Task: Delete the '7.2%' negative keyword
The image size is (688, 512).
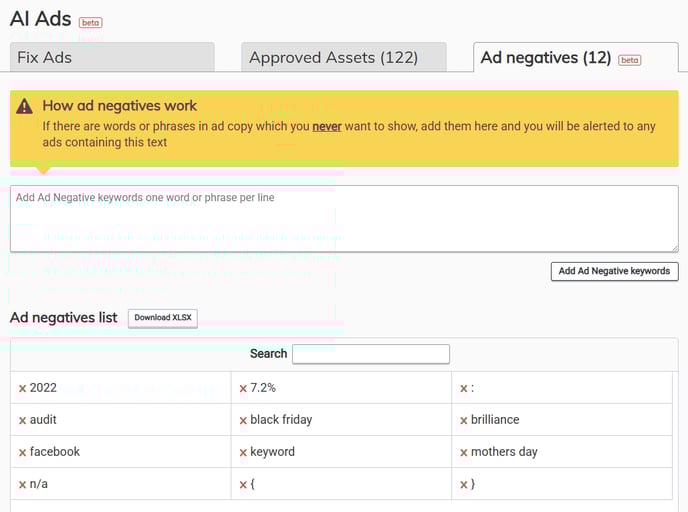Action: coord(243,388)
